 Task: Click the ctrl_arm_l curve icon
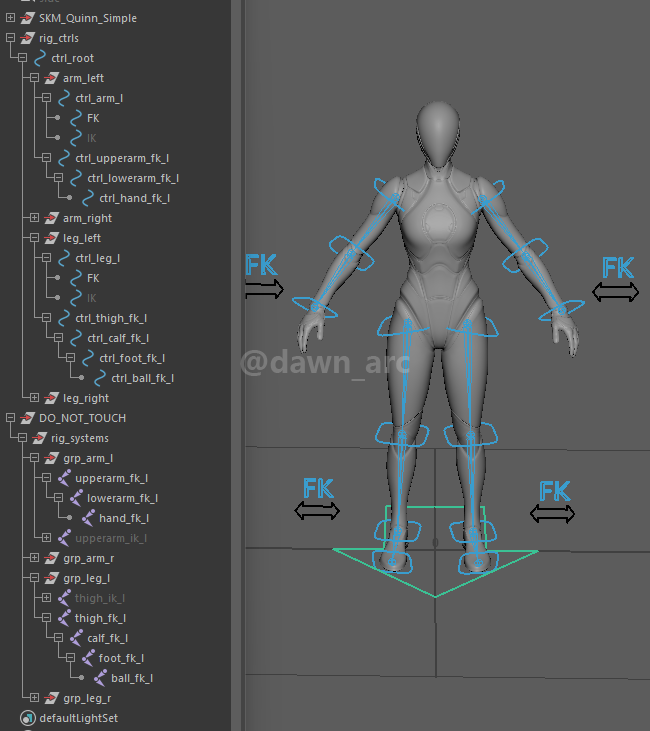pos(64,98)
